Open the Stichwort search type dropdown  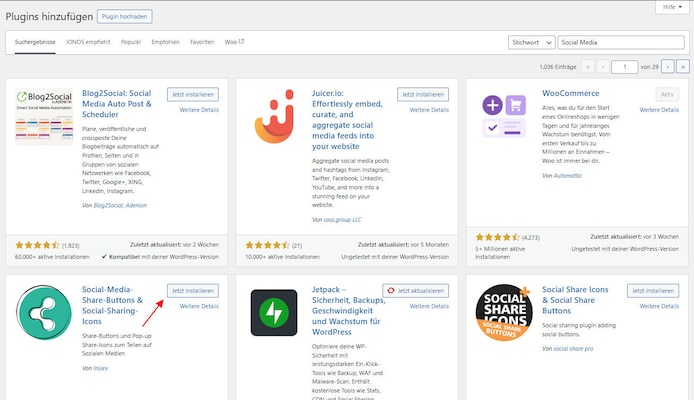click(532, 42)
